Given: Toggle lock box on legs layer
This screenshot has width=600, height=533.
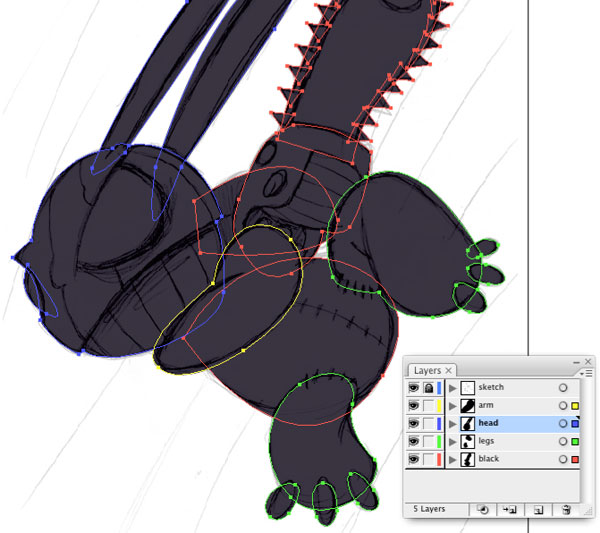Looking at the screenshot, I should (429, 441).
